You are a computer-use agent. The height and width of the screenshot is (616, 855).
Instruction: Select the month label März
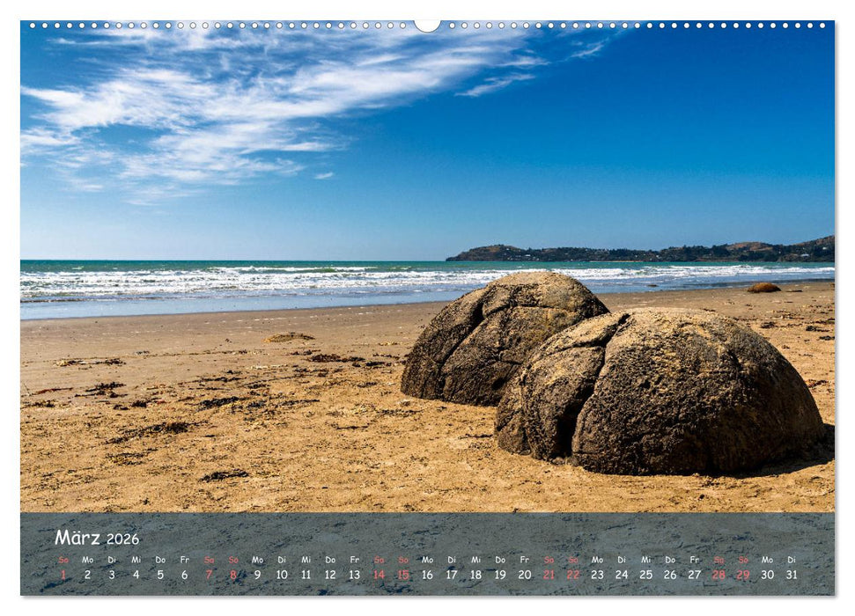(77, 538)
